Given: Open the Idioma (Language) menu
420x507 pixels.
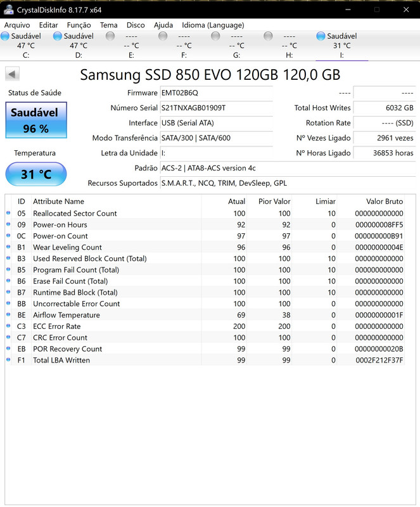Looking at the screenshot, I should click(213, 25).
